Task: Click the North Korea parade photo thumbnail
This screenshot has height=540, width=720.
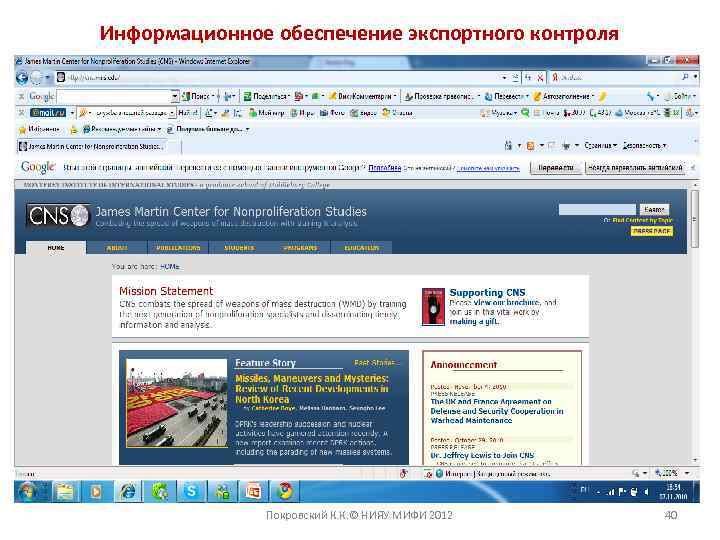Action: pyautogui.click(x=177, y=403)
